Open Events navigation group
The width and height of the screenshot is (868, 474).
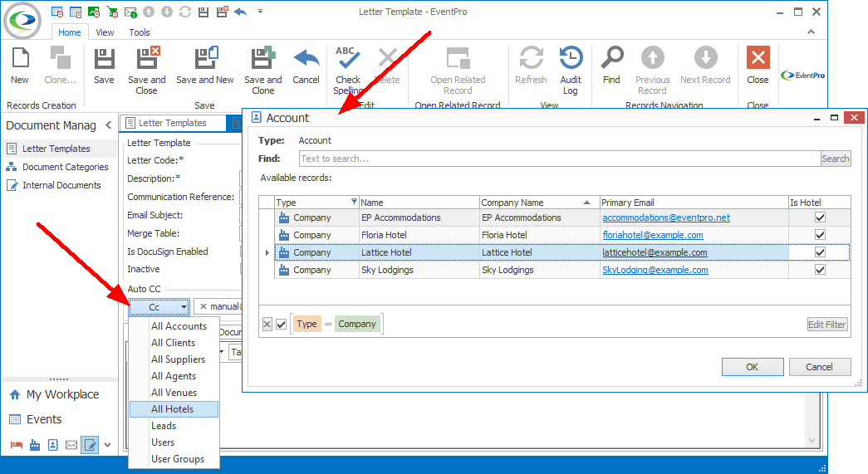point(44,419)
